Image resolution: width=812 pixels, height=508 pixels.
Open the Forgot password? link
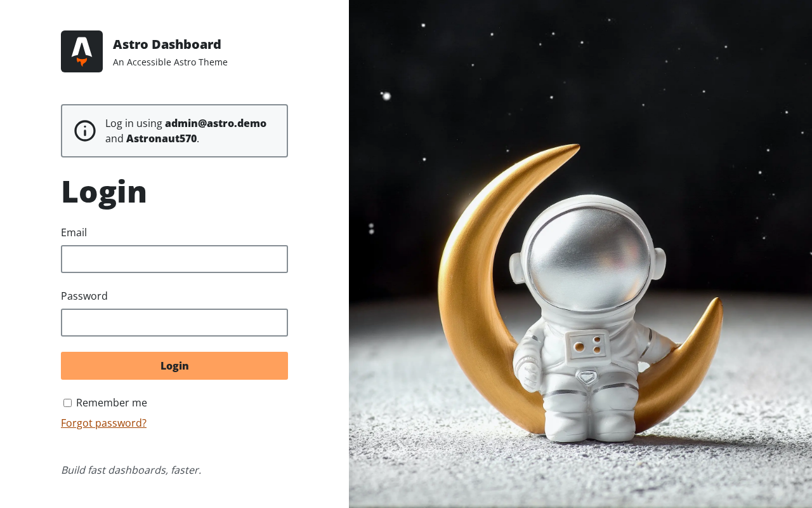tap(103, 423)
